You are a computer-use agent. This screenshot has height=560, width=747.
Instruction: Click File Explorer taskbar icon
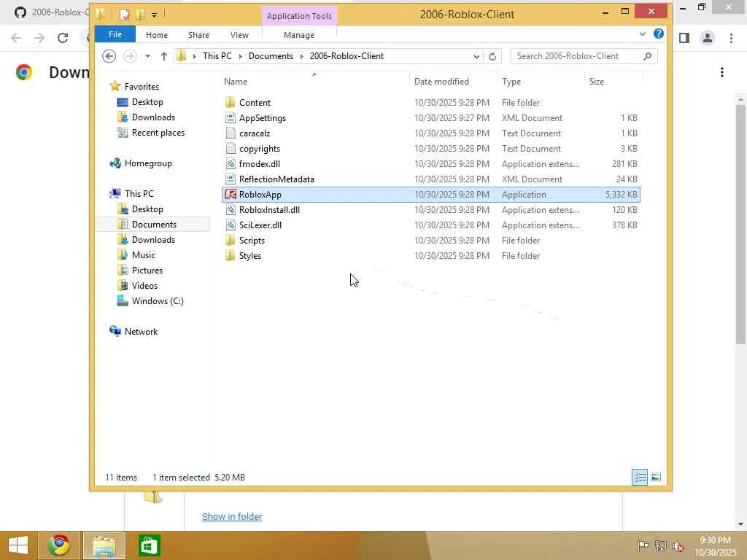(x=104, y=545)
